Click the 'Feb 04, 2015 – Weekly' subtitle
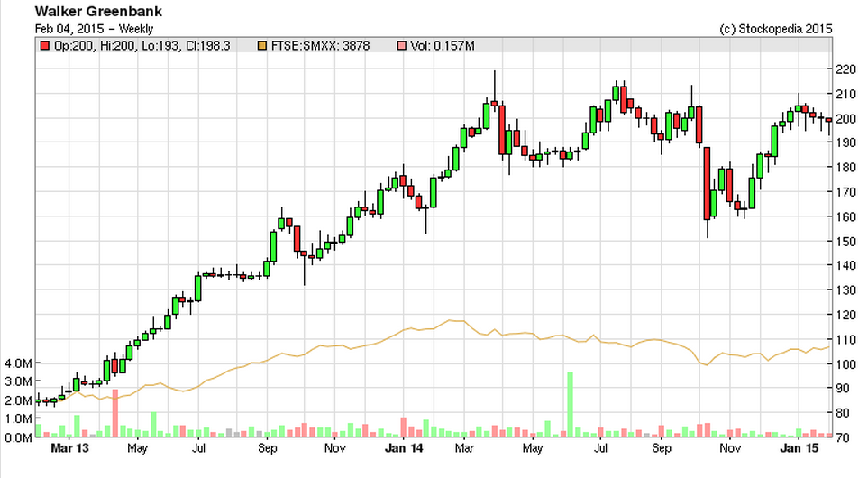This screenshot has width=868, height=478. (94, 29)
